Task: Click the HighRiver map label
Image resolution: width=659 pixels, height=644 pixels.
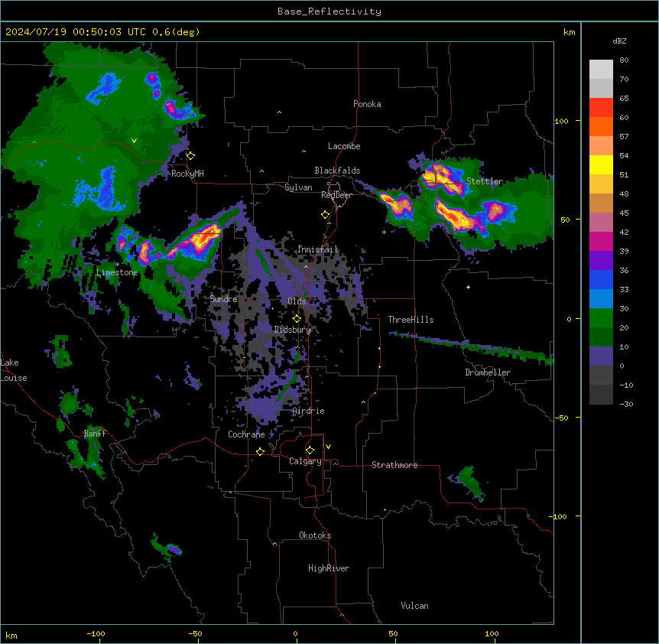Action: pyautogui.click(x=329, y=568)
